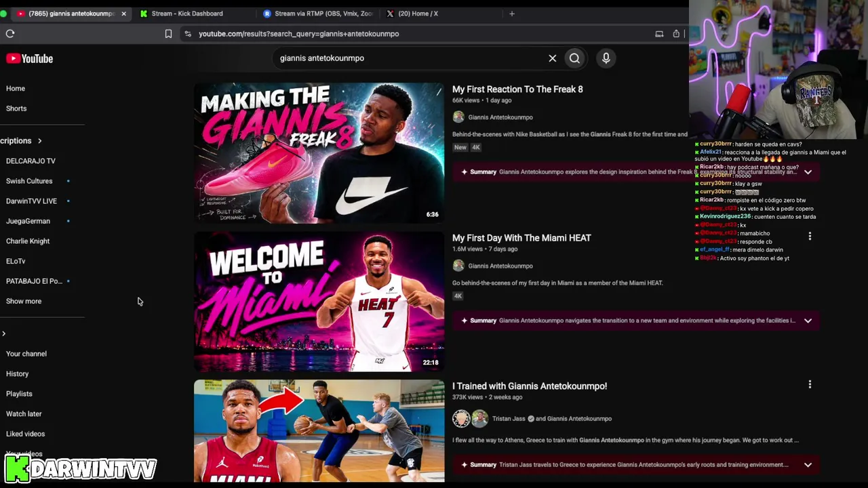Show more subscriptions in the sidebar
This screenshot has width=868, height=488.
pos(24,301)
